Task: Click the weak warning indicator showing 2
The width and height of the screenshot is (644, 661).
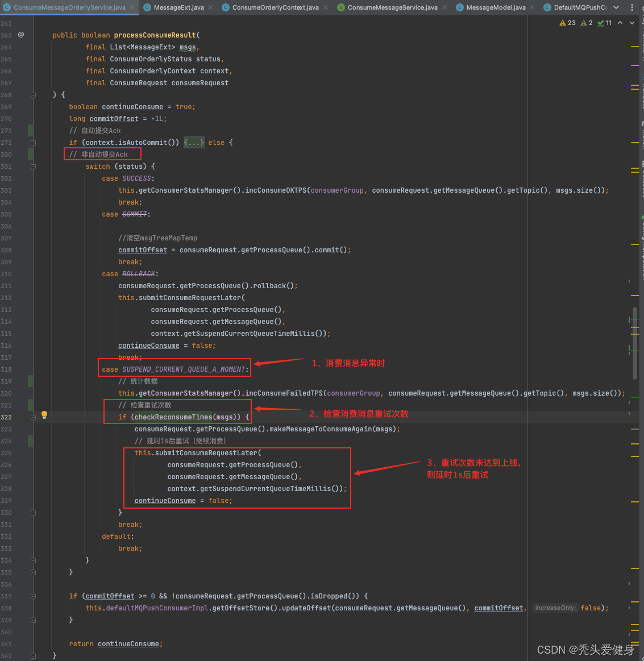Action: 587,23
